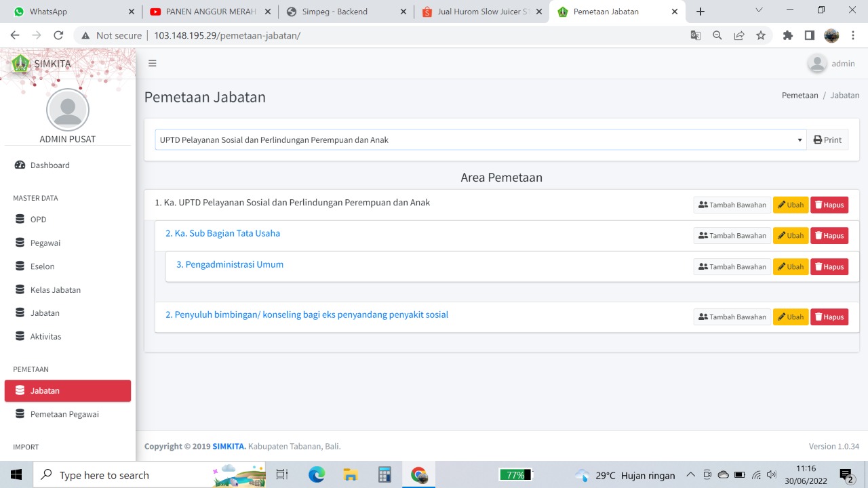Viewport: 868px width, 488px height.
Task: Bookmark this page with star icon
Action: [761, 35]
